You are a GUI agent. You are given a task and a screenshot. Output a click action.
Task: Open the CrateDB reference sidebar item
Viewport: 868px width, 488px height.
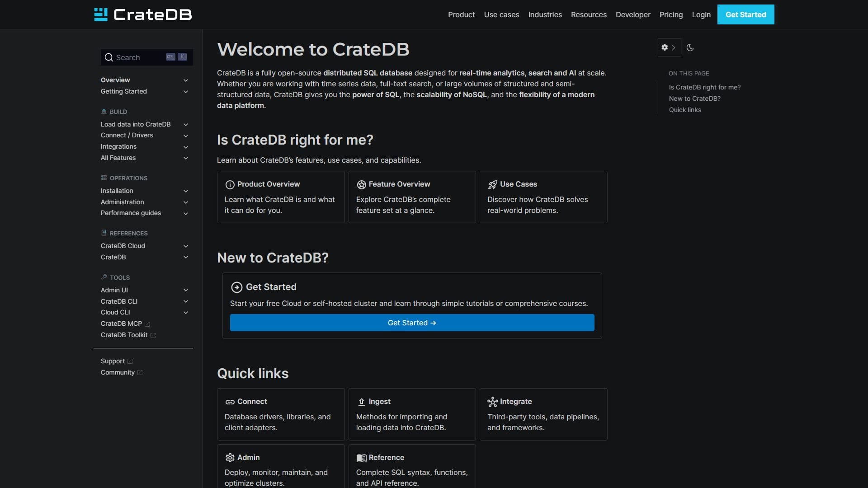(x=113, y=257)
